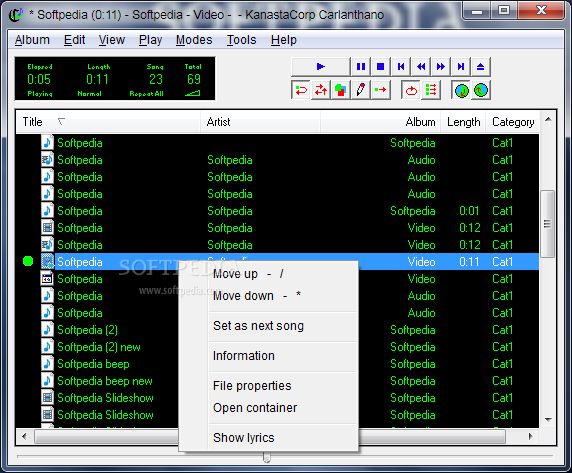572x473 pixels.
Task: Sort by the Album column header
Action: pyautogui.click(x=381, y=122)
